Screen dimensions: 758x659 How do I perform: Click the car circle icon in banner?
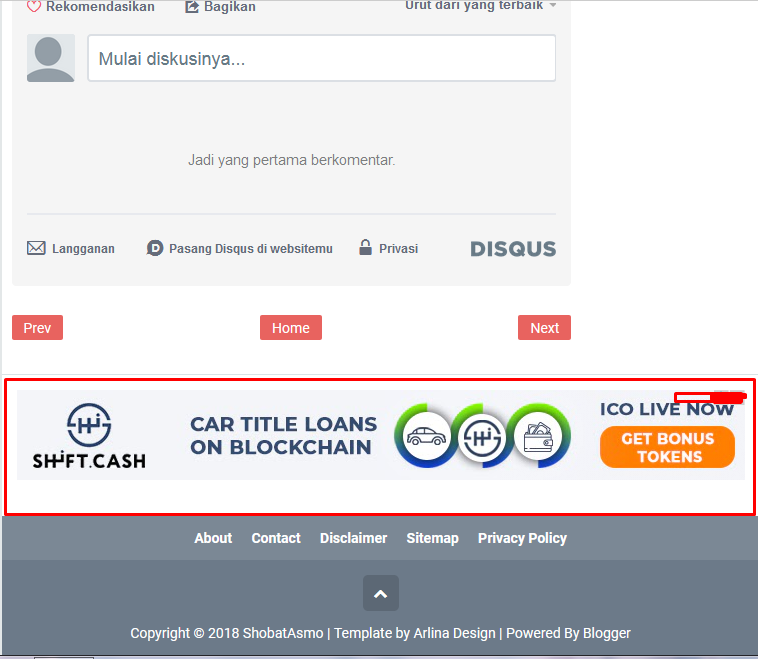(x=426, y=436)
